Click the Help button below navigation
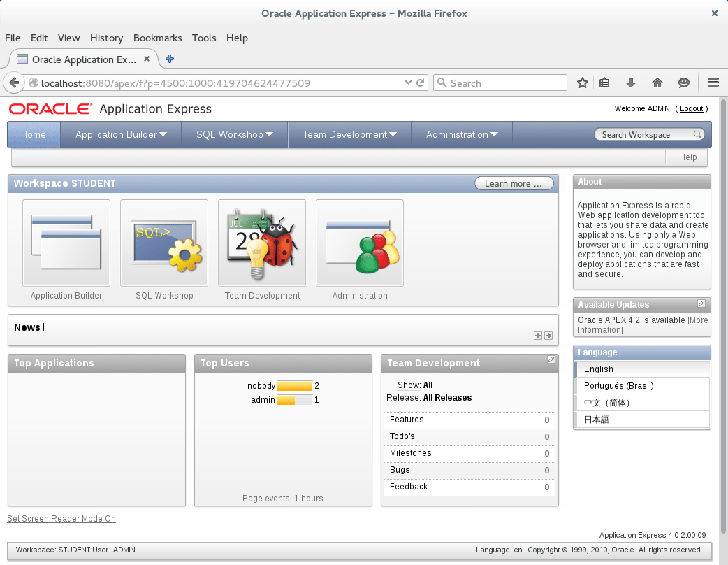Image resolution: width=728 pixels, height=565 pixels. click(x=687, y=157)
